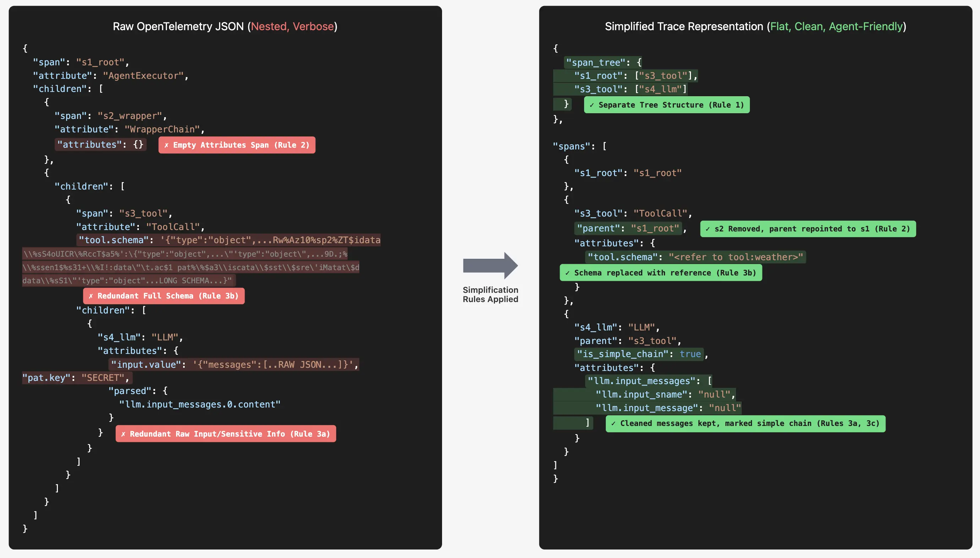
Task: Click the "span_tree": { line
Action: (603, 62)
